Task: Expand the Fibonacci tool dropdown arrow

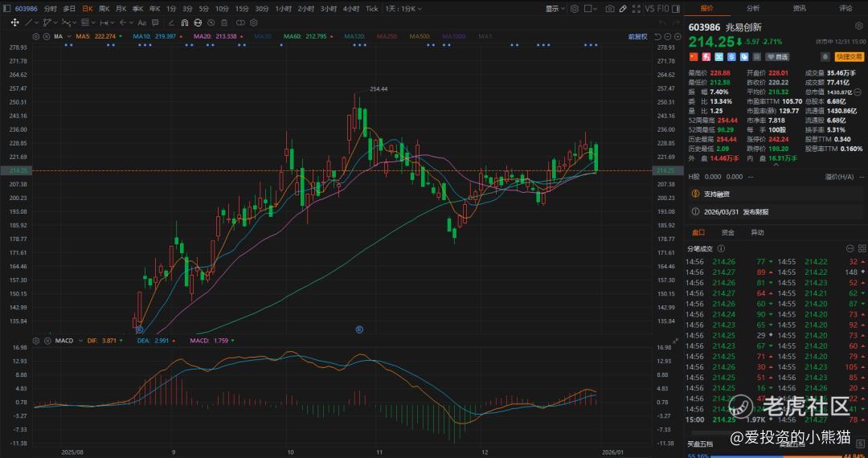Action: coord(93,22)
